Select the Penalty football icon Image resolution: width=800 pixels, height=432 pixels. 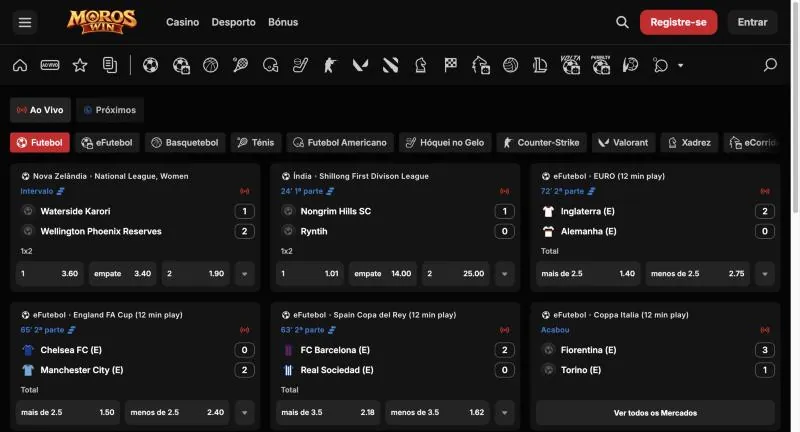pyautogui.click(x=601, y=65)
